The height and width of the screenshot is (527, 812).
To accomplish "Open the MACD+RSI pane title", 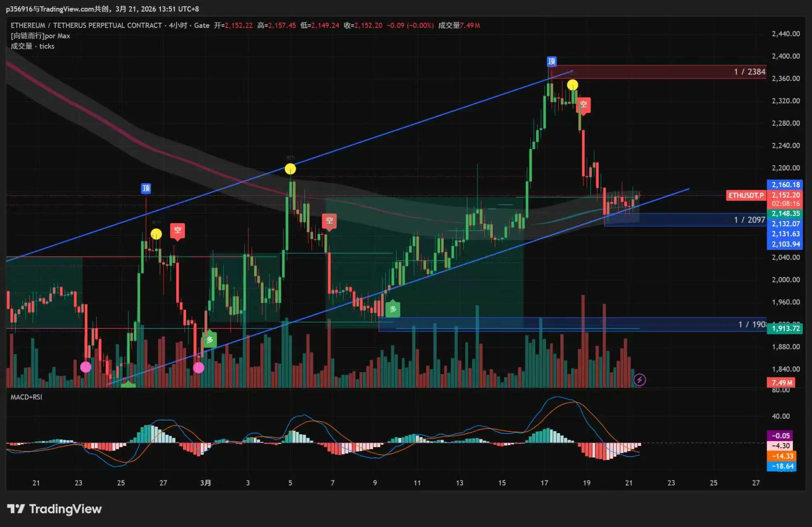I will [x=26, y=397].
